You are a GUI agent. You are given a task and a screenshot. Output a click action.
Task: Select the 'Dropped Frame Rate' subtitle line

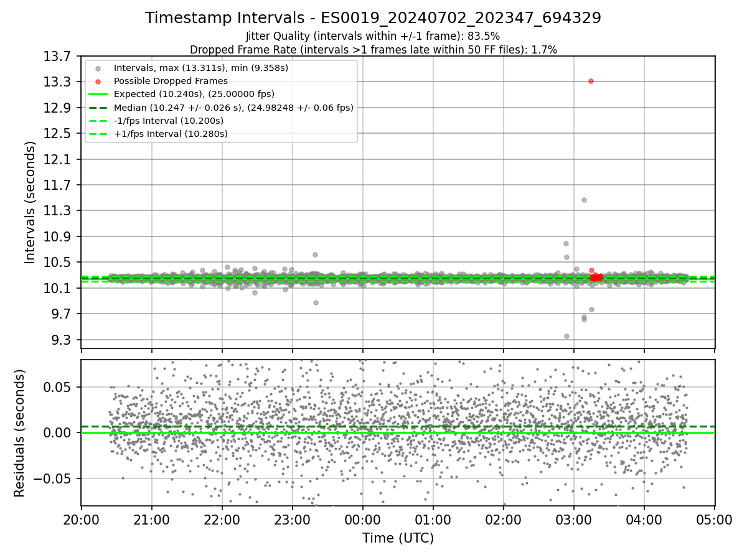(x=373, y=49)
